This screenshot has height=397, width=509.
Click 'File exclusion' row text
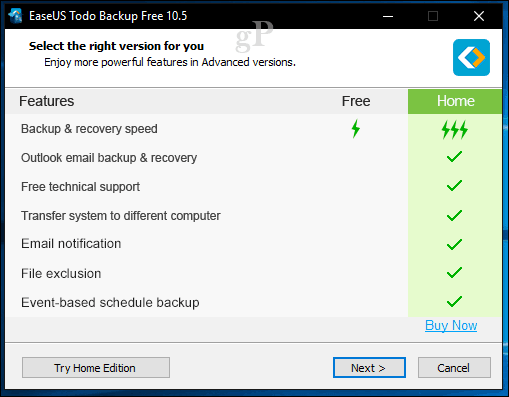tap(61, 274)
